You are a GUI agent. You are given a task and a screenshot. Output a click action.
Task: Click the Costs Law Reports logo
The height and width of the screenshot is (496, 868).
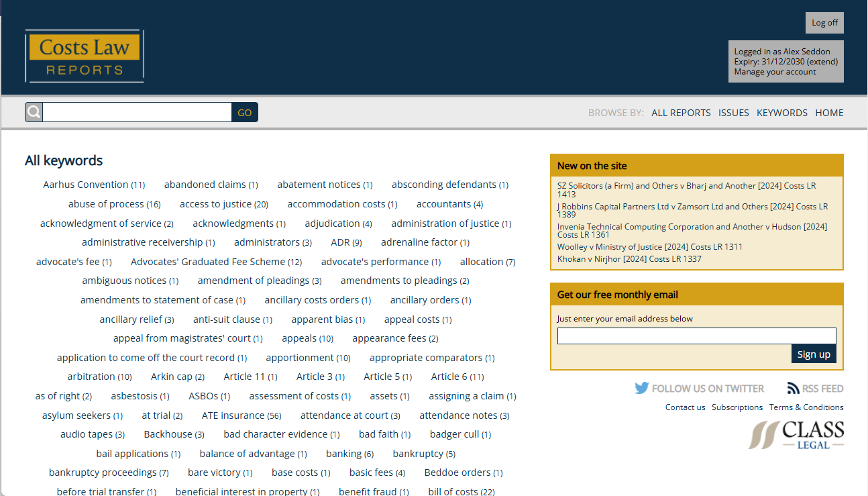click(85, 56)
